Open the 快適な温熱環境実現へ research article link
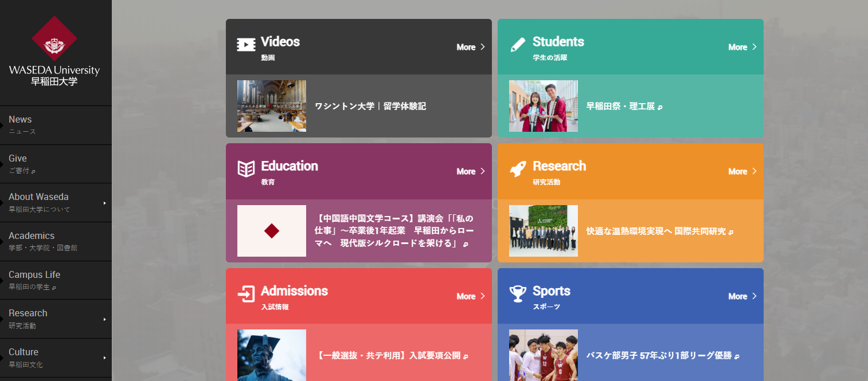The width and height of the screenshot is (868, 381). pos(656,231)
